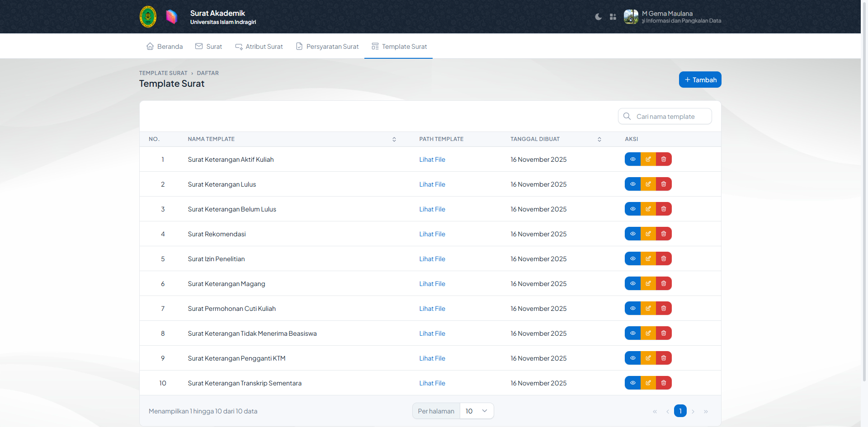Image resolution: width=868 pixels, height=427 pixels.
Task: Edit the Surat Rekomendasi template
Action: 648,234
